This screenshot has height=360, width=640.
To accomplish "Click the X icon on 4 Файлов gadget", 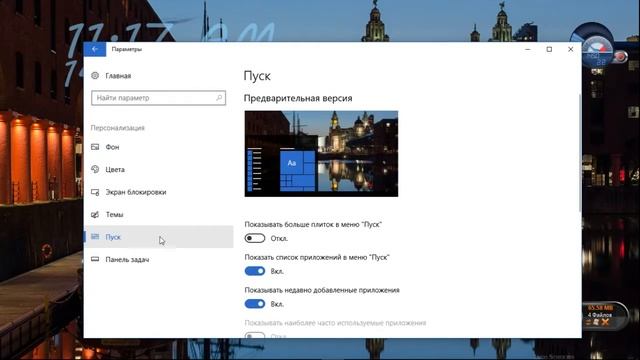I will click(x=605, y=322).
